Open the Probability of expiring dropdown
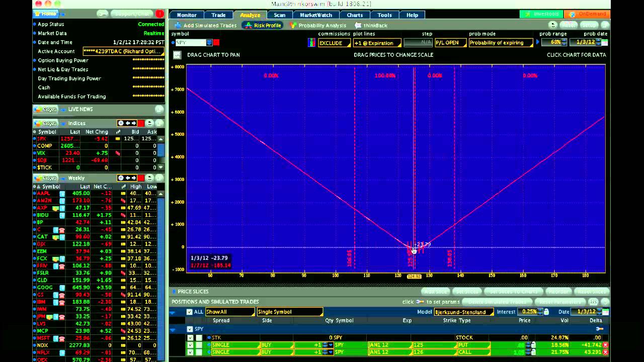 pos(501,43)
